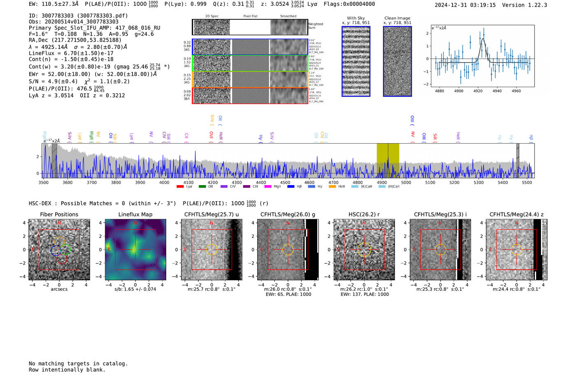Click the 'Version 1.22.3' label

coord(525,5)
